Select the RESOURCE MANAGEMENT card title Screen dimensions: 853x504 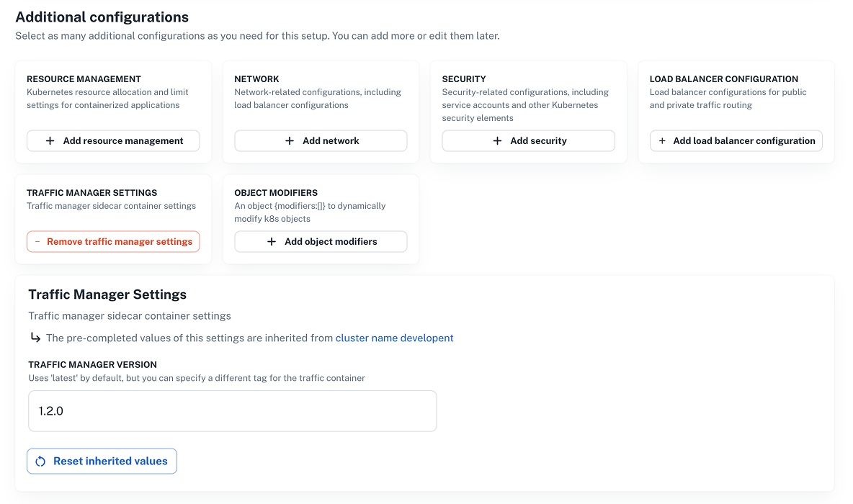[84, 79]
